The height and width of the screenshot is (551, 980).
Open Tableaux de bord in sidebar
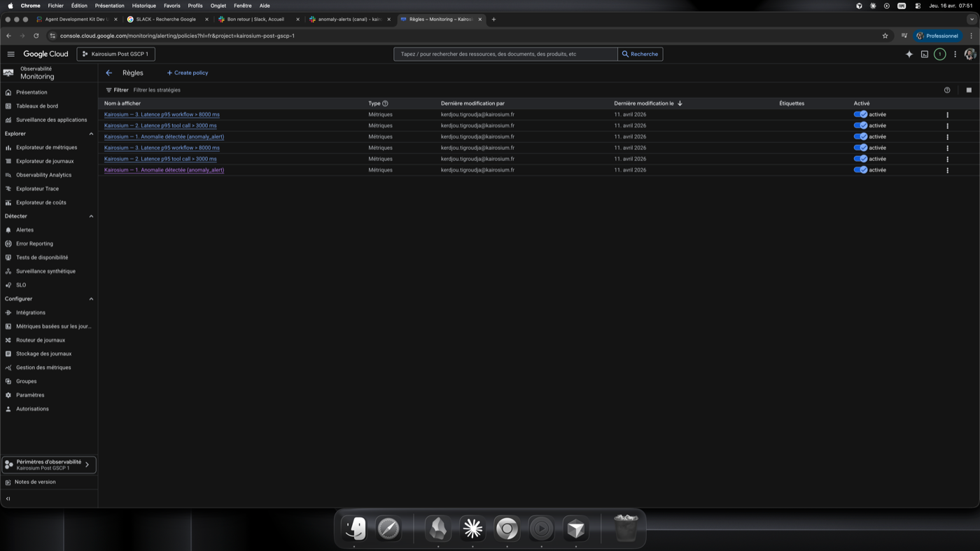coord(37,106)
